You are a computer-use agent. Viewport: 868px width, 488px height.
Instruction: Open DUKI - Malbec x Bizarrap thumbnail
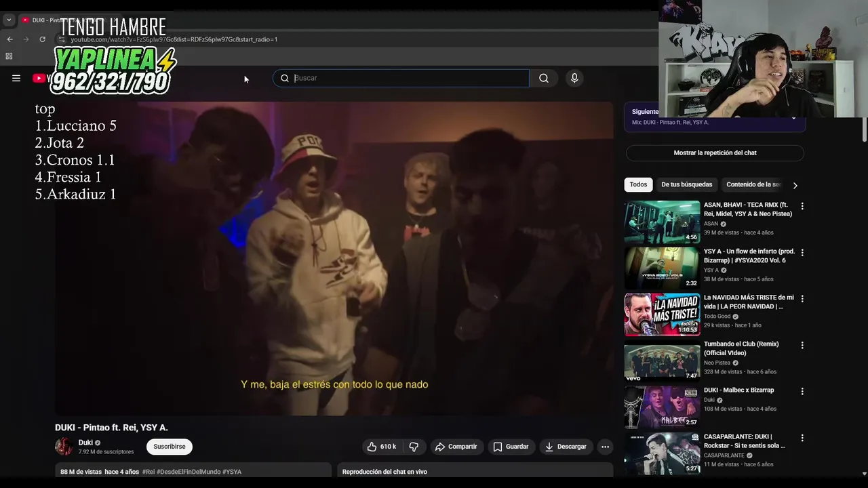pos(662,407)
